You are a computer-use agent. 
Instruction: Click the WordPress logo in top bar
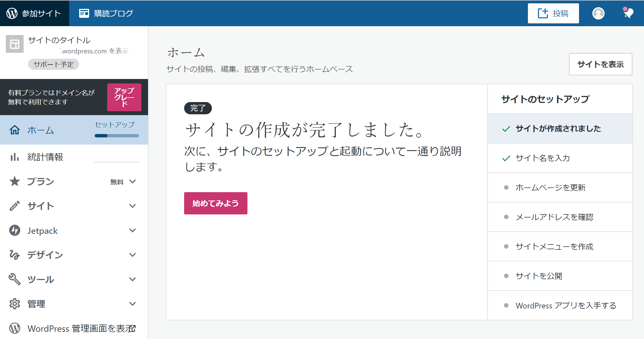click(x=12, y=13)
